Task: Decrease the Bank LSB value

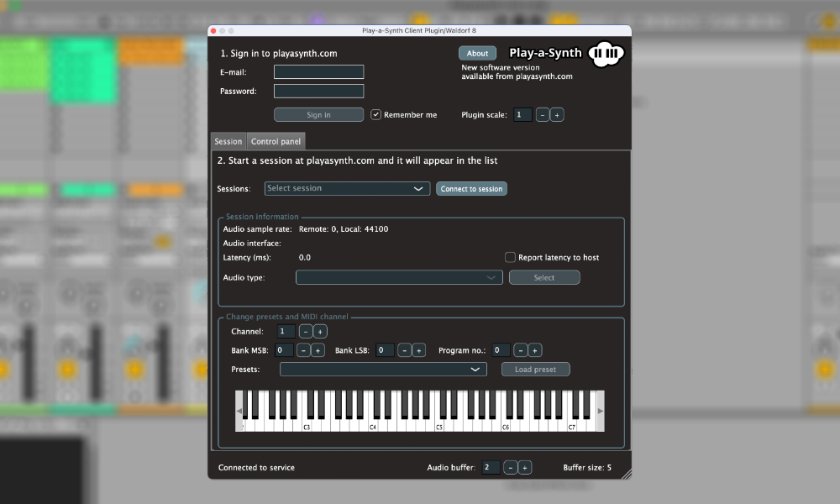Action: pyautogui.click(x=405, y=350)
